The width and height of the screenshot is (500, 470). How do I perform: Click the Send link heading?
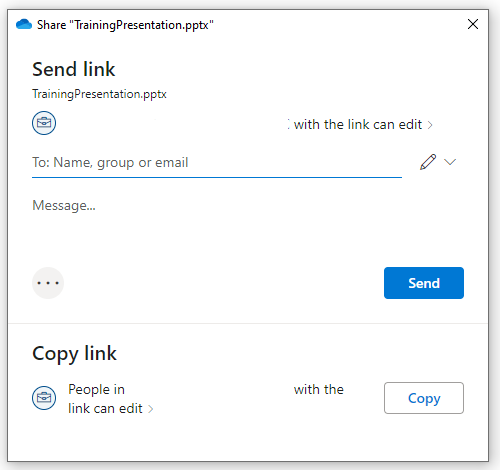point(74,69)
